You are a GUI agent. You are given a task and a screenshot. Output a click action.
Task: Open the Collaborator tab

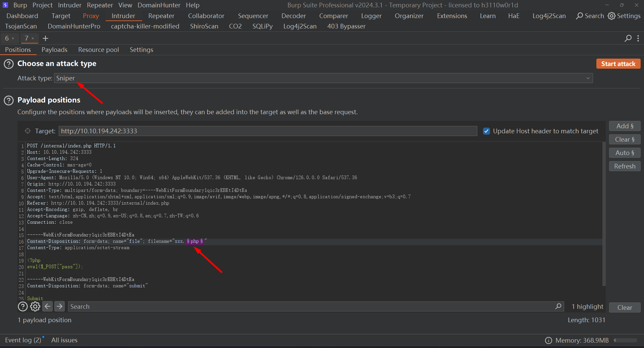[x=206, y=16]
